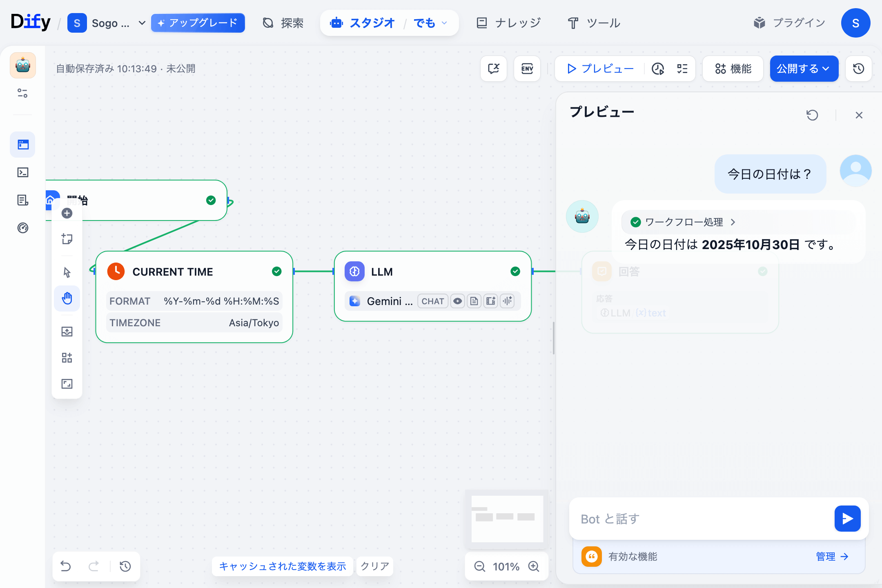Click the version history clock icon
Viewport: 882px width, 588px height.
[858, 69]
